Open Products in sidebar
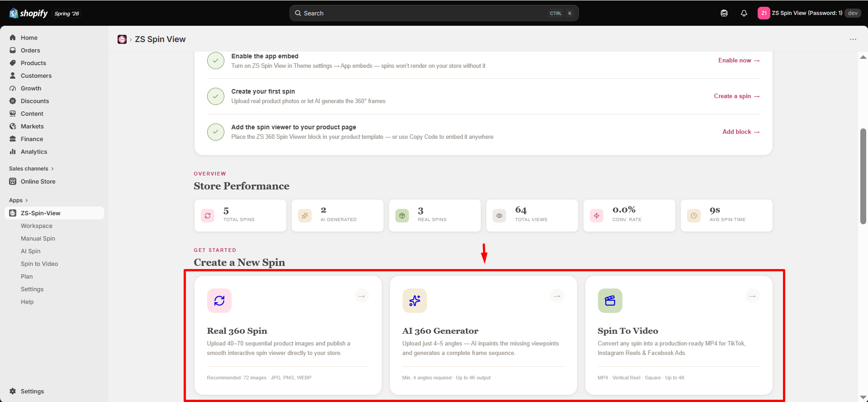This screenshot has height=402, width=868. [54, 63]
